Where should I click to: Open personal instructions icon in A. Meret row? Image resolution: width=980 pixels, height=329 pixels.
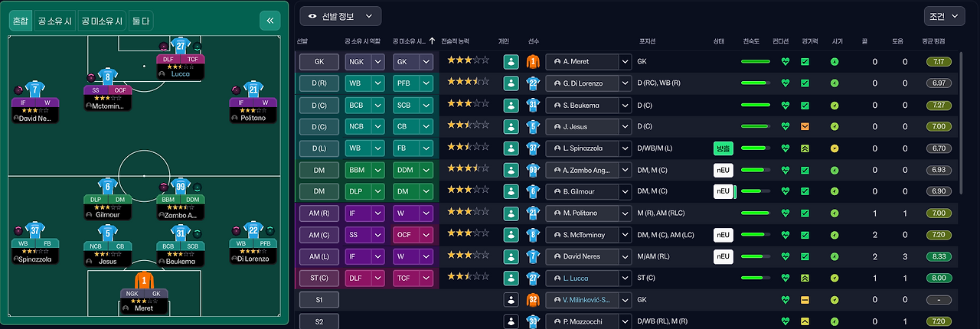(511, 62)
